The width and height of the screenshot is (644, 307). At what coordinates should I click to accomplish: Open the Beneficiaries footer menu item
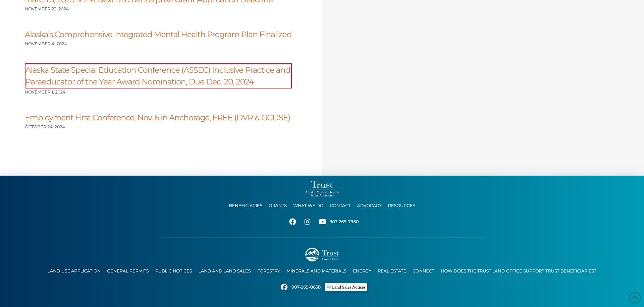pos(246,206)
